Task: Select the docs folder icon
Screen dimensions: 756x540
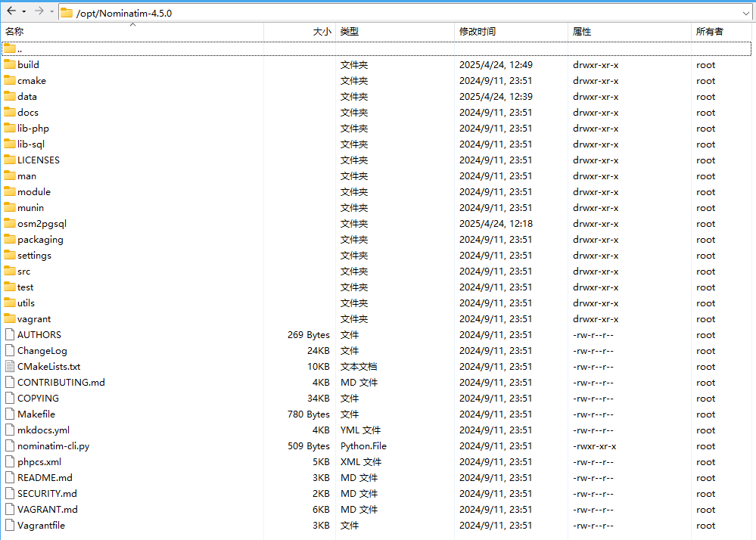Action: (x=10, y=112)
